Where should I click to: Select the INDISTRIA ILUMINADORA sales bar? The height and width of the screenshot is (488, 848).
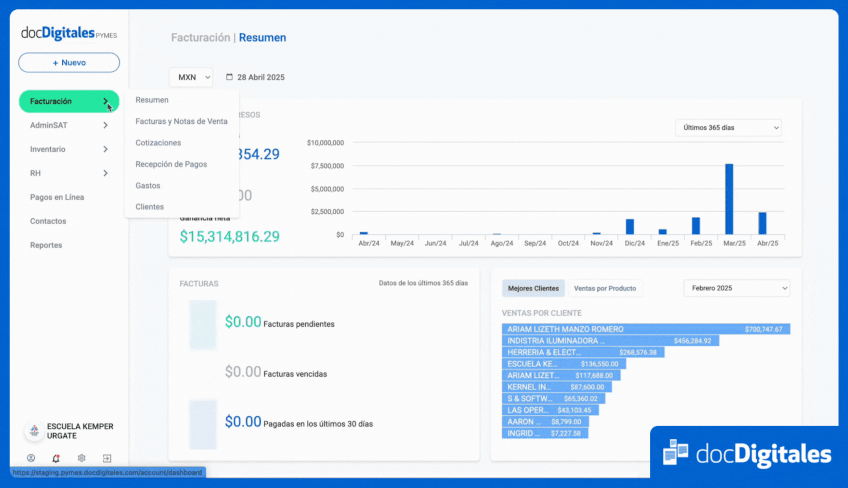(x=611, y=341)
